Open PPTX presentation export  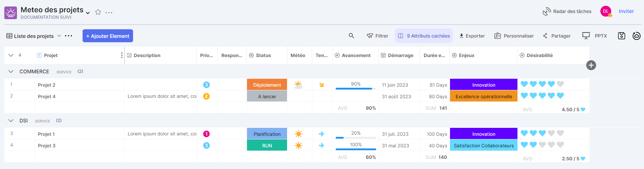click(x=595, y=36)
